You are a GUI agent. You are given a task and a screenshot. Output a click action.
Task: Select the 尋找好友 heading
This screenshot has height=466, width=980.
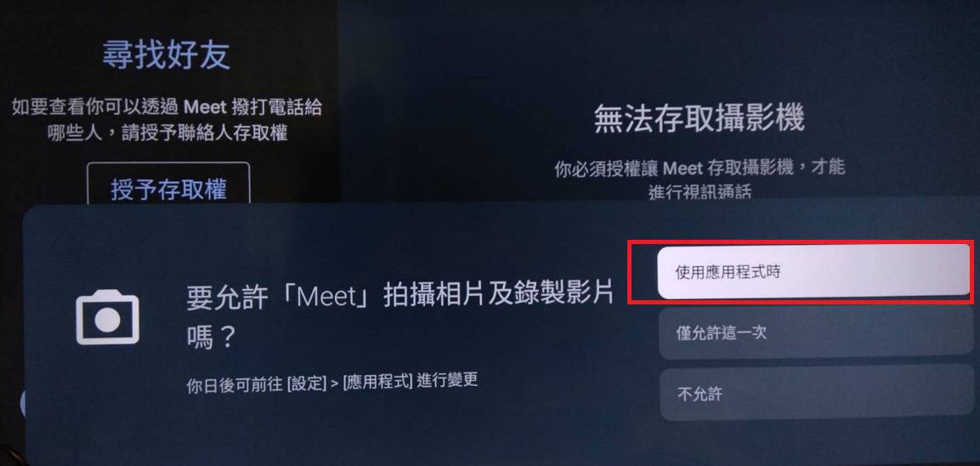pos(167,55)
